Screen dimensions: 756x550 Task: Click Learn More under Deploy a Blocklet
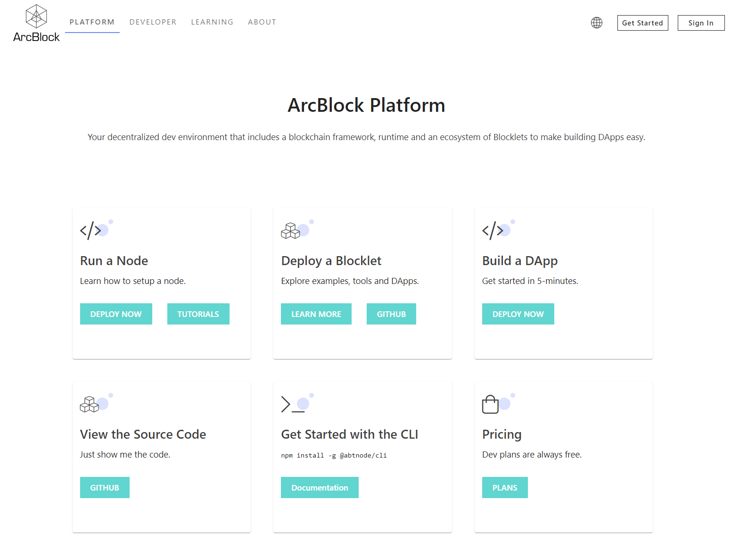(316, 314)
